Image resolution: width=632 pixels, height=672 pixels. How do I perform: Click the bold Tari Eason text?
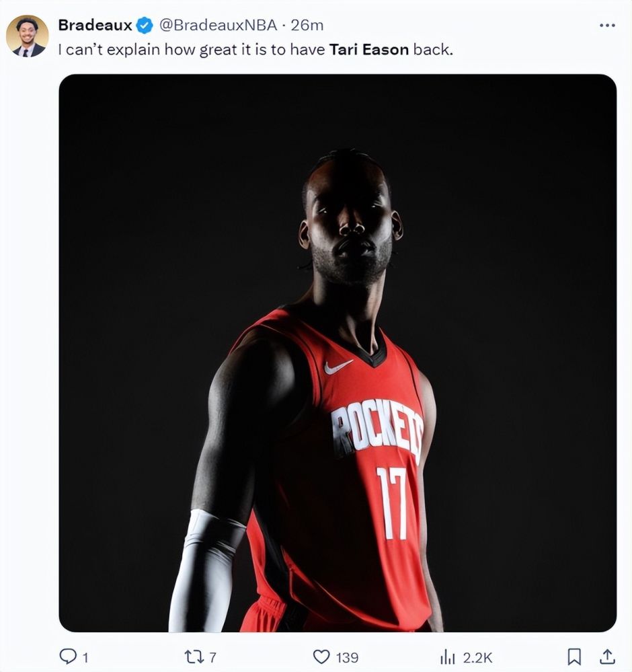pyautogui.click(x=368, y=50)
